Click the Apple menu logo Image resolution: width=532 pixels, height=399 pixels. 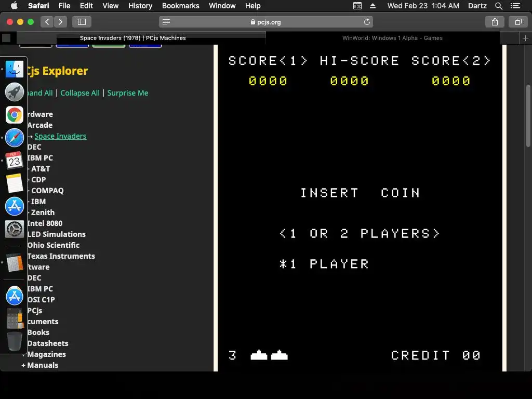coord(14,6)
